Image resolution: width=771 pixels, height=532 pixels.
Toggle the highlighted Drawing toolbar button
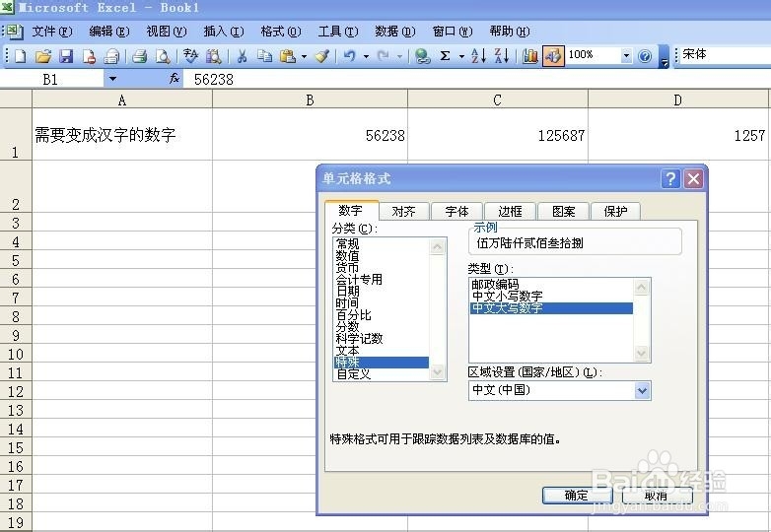(x=553, y=56)
